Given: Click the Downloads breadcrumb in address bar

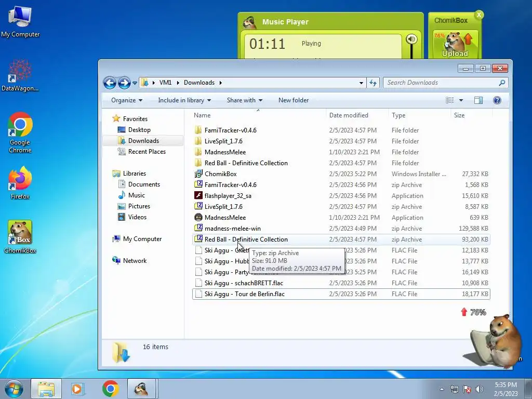Looking at the screenshot, I should 199,83.
